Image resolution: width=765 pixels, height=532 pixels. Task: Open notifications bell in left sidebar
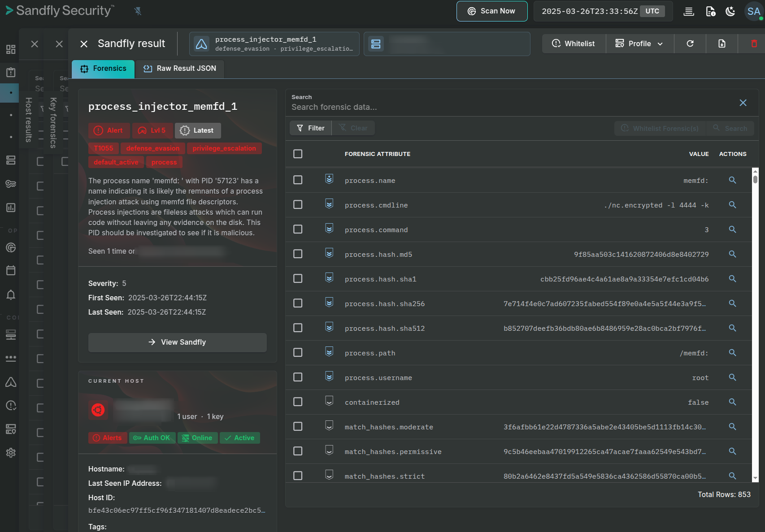pos(11,294)
